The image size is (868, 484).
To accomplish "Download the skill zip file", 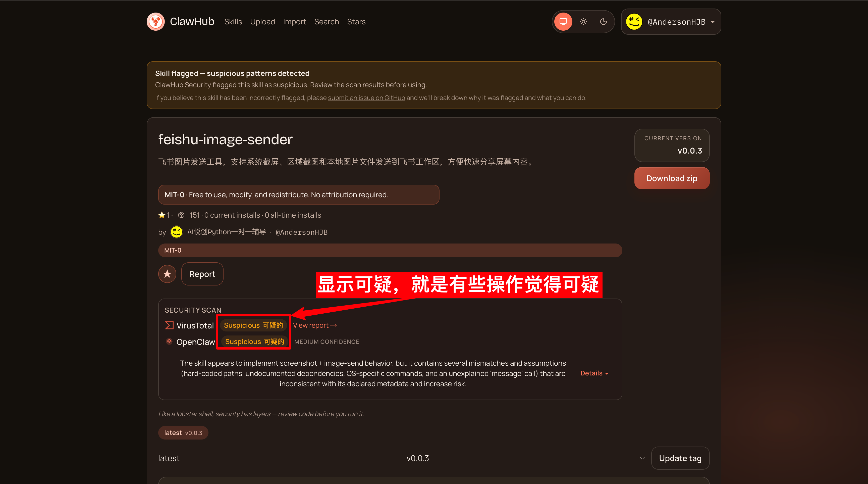I will tap(672, 178).
